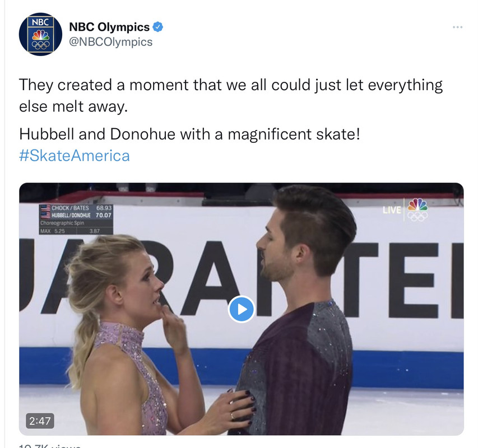Visit the @NBCOlympics handle

(110, 42)
